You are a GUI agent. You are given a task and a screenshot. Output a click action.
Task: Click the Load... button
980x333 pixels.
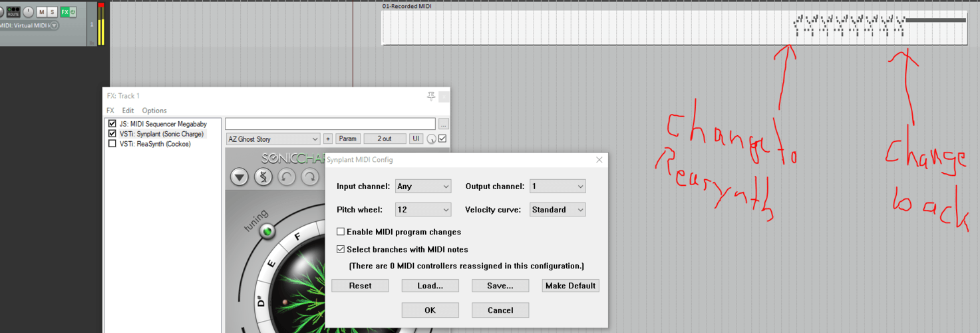(x=430, y=286)
